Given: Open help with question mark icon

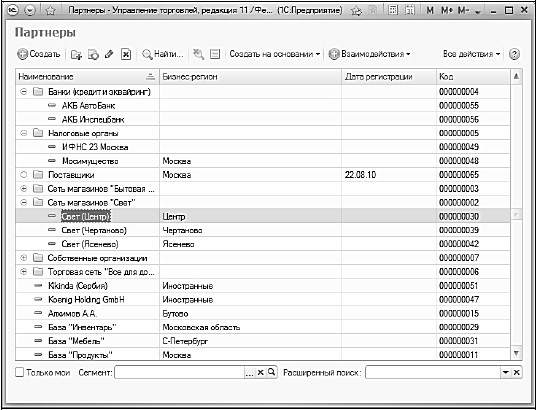Looking at the screenshot, I should click(514, 54).
